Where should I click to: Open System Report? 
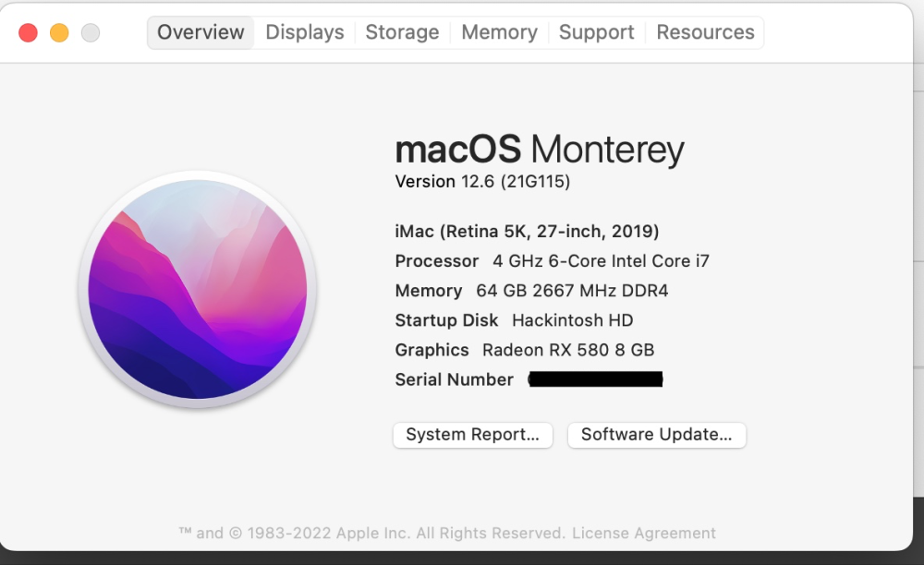pos(472,435)
